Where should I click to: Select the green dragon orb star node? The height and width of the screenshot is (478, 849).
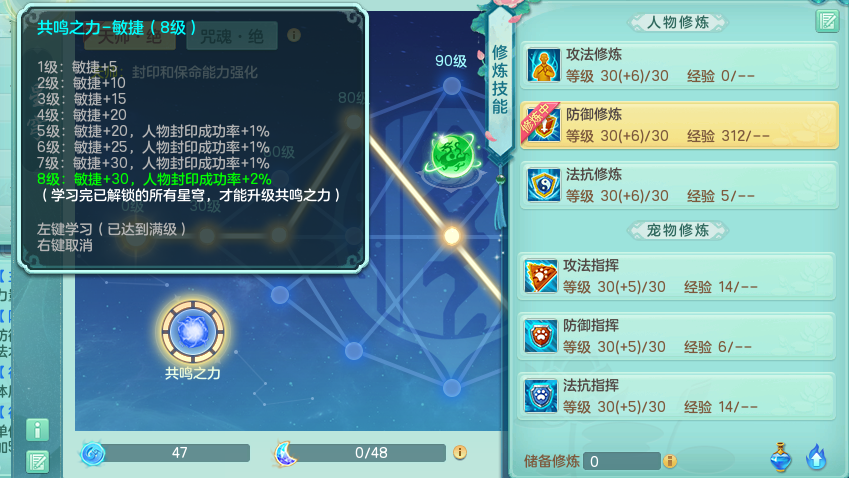(453, 155)
